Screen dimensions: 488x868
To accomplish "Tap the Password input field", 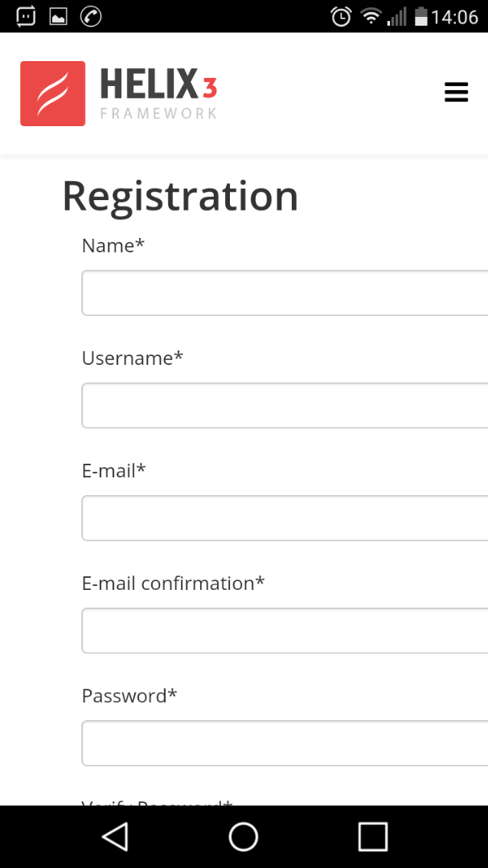I will click(285, 743).
